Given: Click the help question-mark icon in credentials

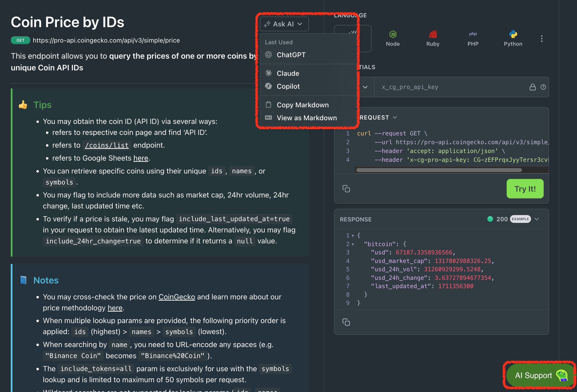Looking at the screenshot, I should (543, 87).
